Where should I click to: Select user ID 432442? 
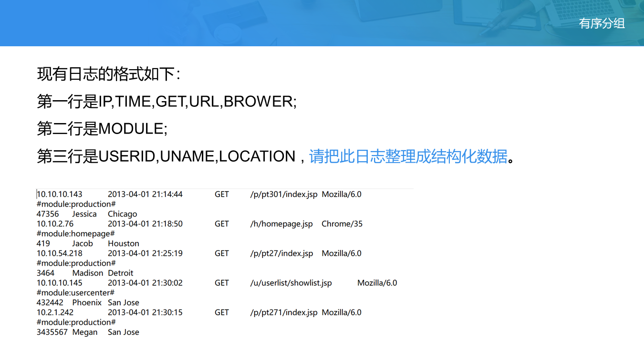click(50, 303)
